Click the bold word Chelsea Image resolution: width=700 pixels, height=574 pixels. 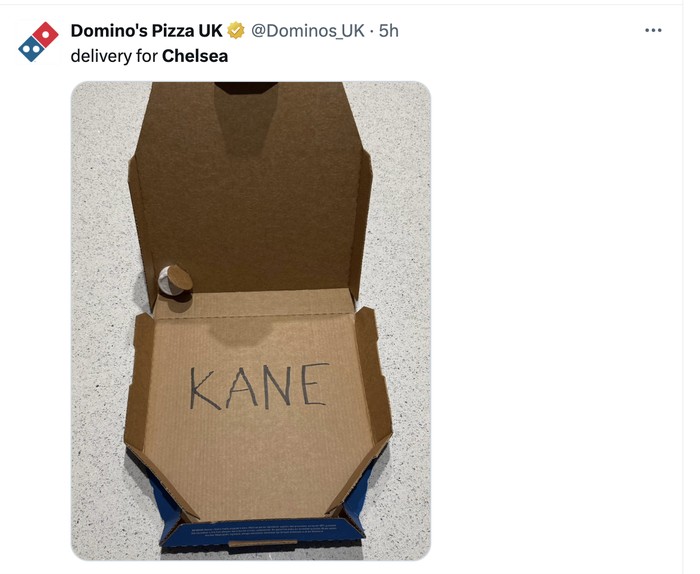pyautogui.click(x=195, y=56)
